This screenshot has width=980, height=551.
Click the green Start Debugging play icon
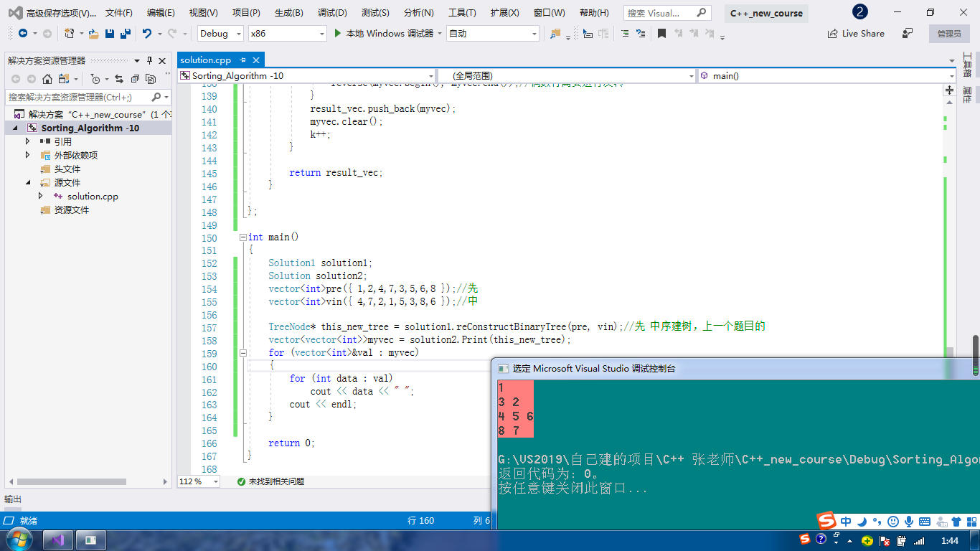(338, 33)
